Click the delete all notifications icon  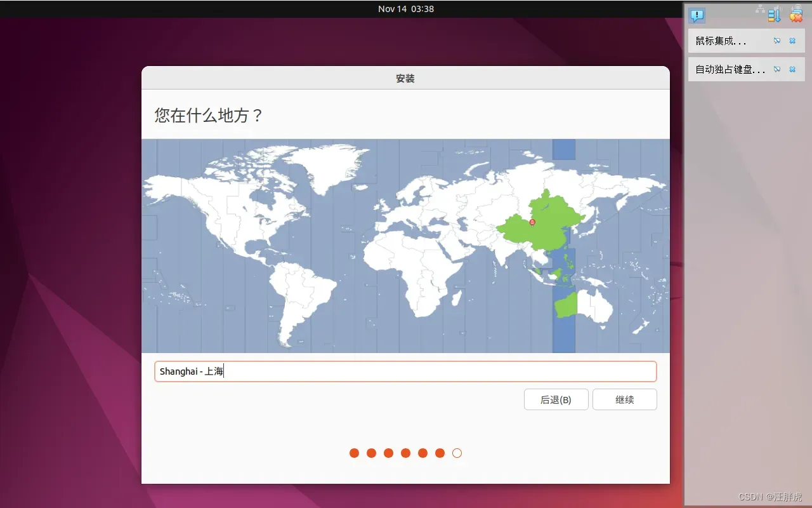click(796, 15)
